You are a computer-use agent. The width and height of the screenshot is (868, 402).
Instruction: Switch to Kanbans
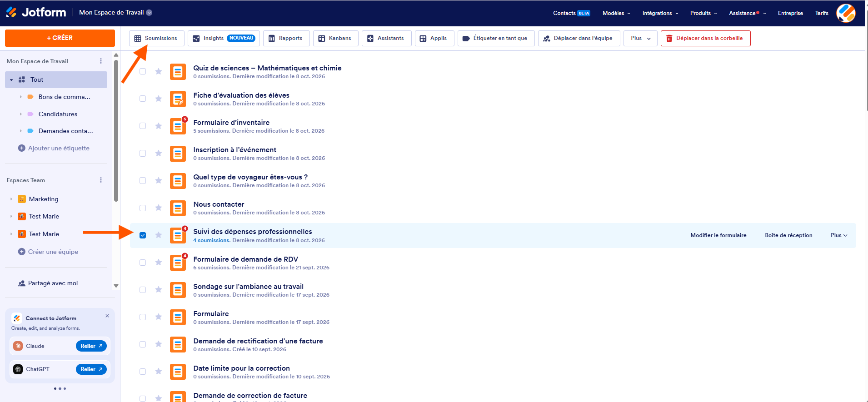335,38
